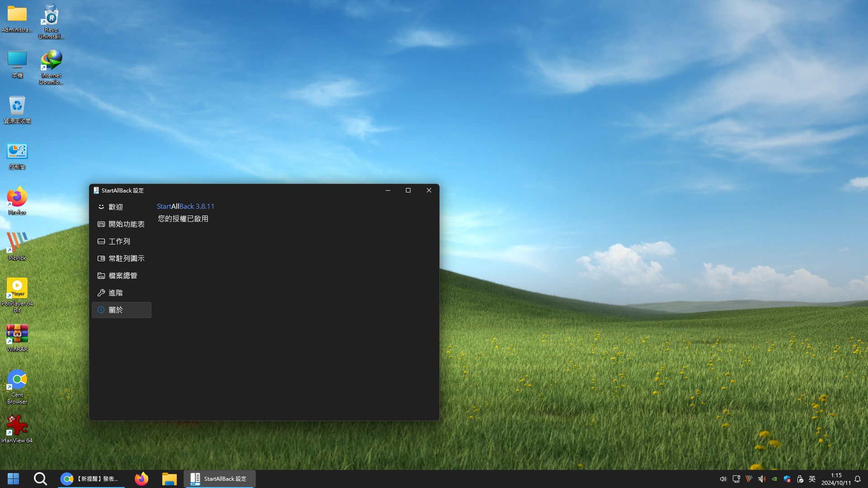Select the 關於 about section

pos(121,310)
